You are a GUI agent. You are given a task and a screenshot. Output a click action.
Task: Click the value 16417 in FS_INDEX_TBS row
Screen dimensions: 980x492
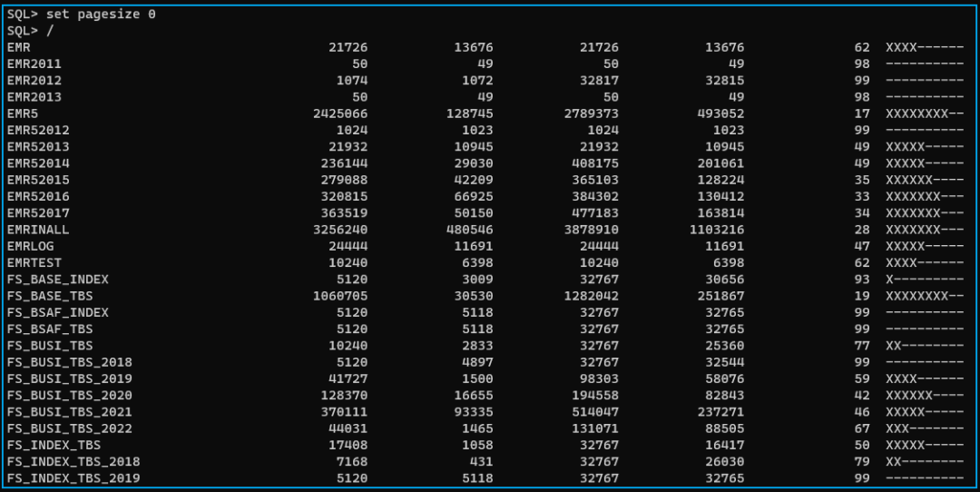click(x=725, y=445)
